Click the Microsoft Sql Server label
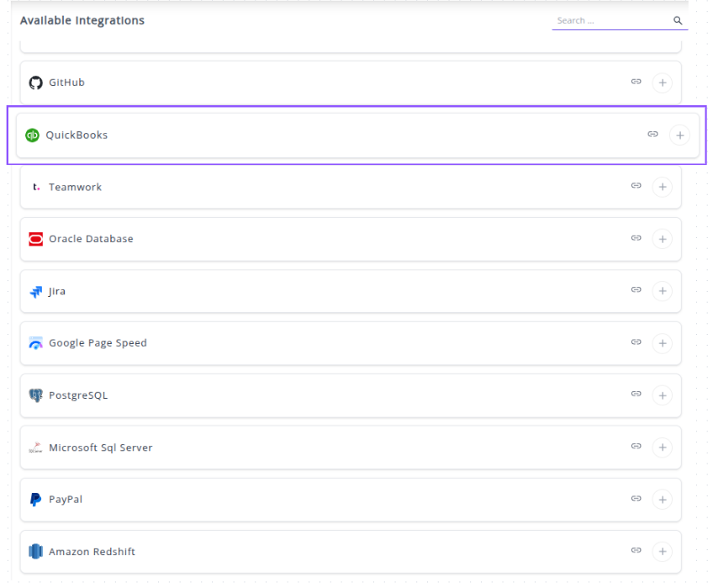Image resolution: width=713 pixels, height=588 pixels. click(100, 448)
